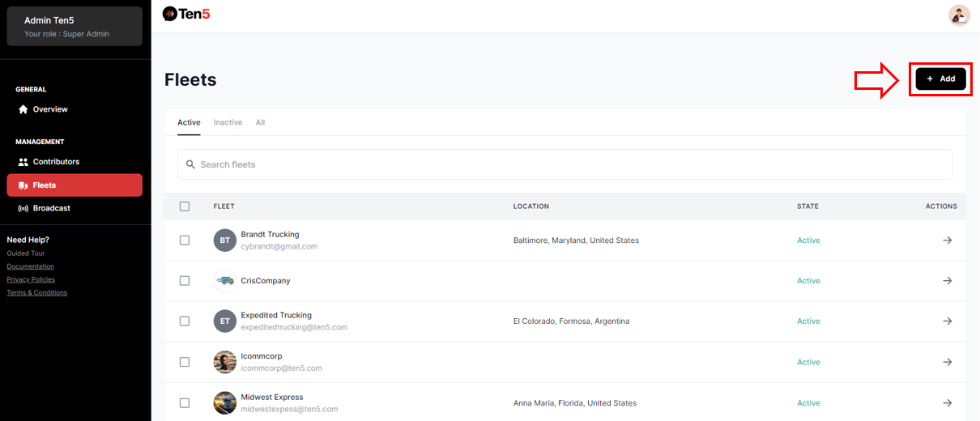Click the CrisCompany truck logo

click(225, 281)
